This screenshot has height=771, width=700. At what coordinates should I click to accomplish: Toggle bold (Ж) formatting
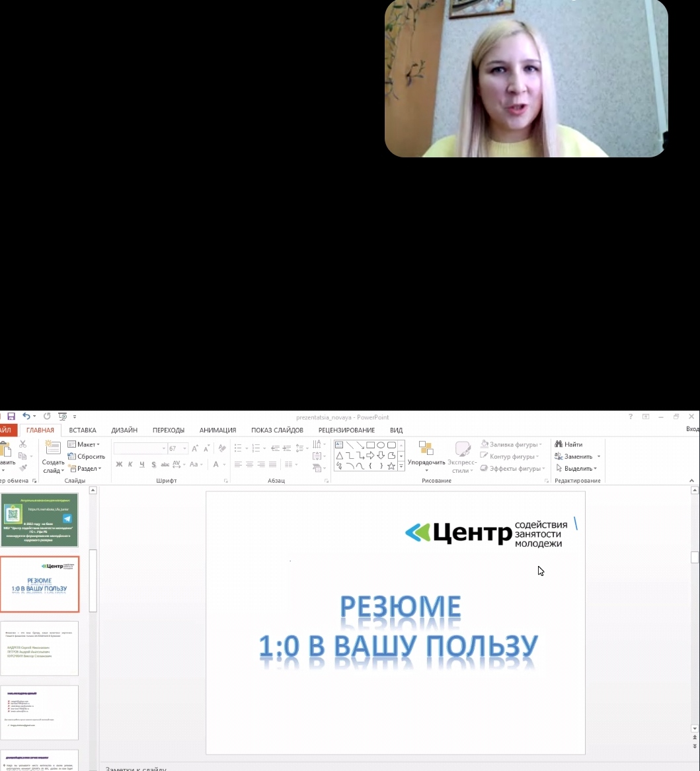(x=119, y=465)
